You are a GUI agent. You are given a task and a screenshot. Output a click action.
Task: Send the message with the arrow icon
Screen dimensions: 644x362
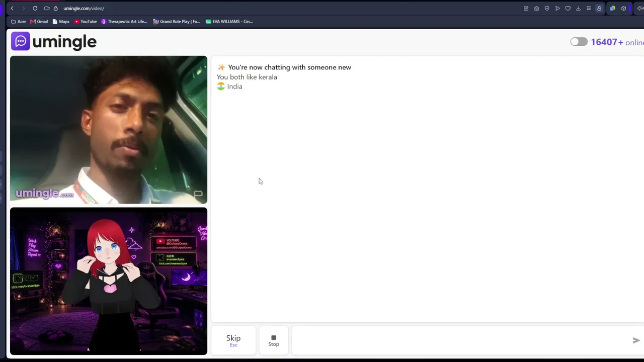[x=636, y=340]
